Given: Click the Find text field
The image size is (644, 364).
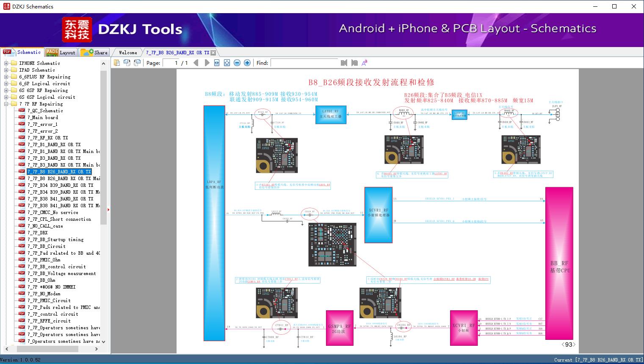Looking at the screenshot, I should [x=304, y=63].
